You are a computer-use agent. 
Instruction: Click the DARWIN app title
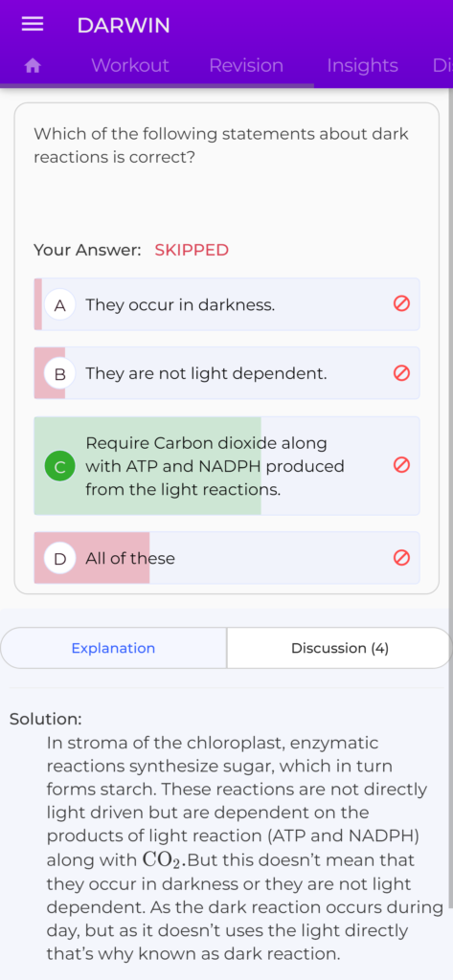point(124,26)
